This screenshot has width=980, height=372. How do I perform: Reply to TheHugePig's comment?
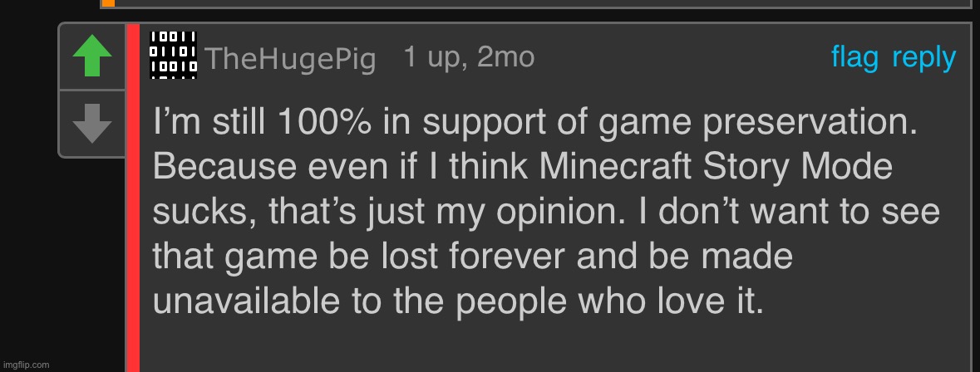point(923,57)
